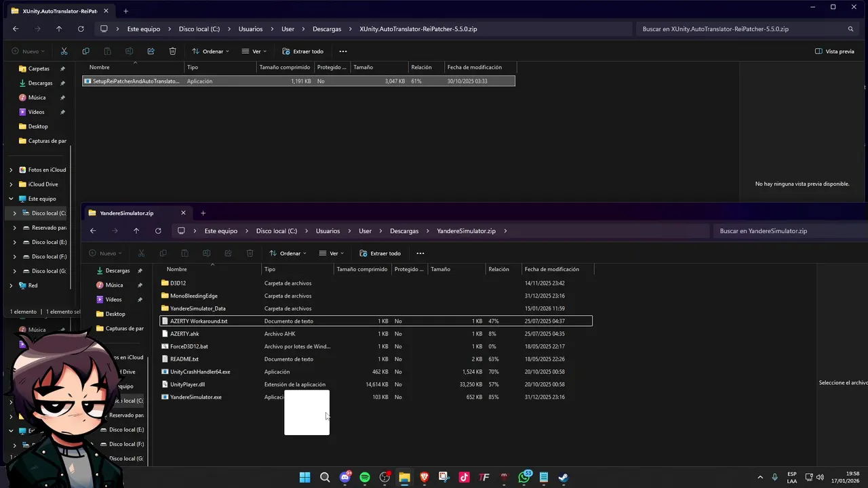Screen dimensions: 868x488
Task: Click Este equipo breadcrumb in YandereSimulator address bar
Action: pyautogui.click(x=221, y=231)
